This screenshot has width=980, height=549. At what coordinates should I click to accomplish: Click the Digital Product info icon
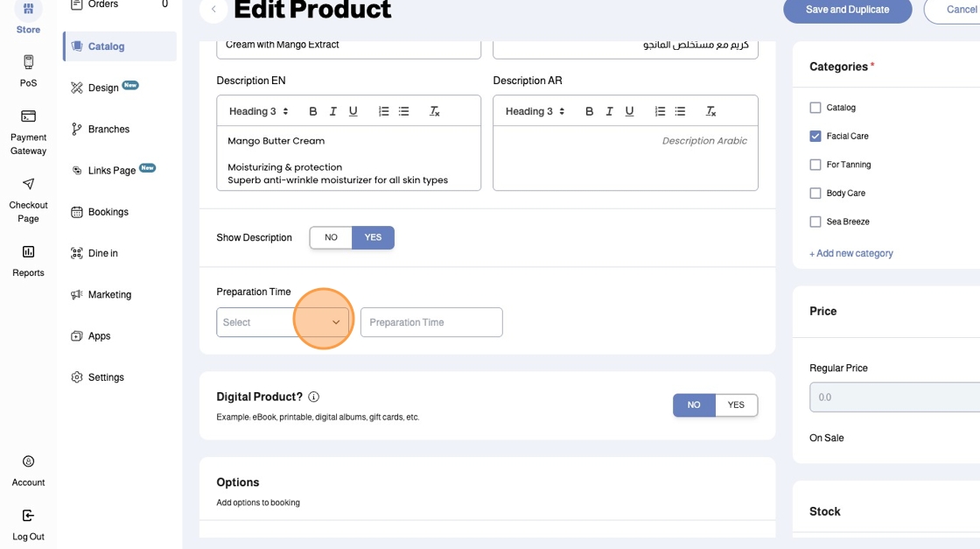[x=314, y=397]
